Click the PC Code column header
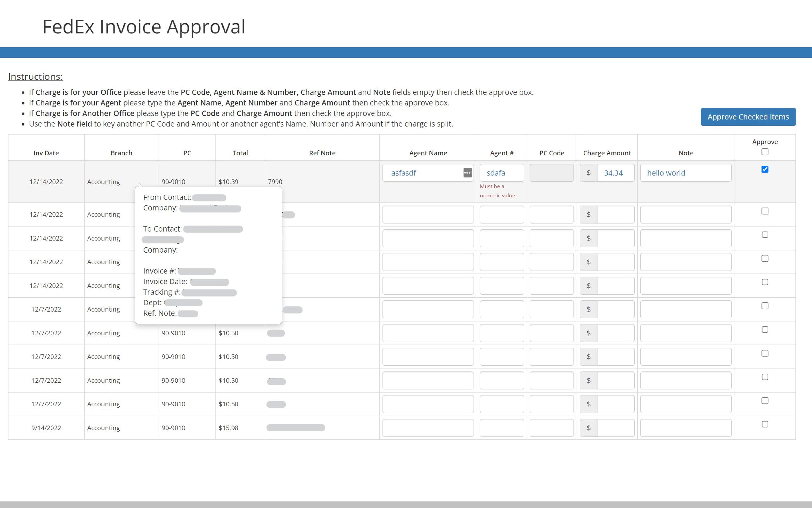Screen dimensions: 812x508 pos(552,153)
